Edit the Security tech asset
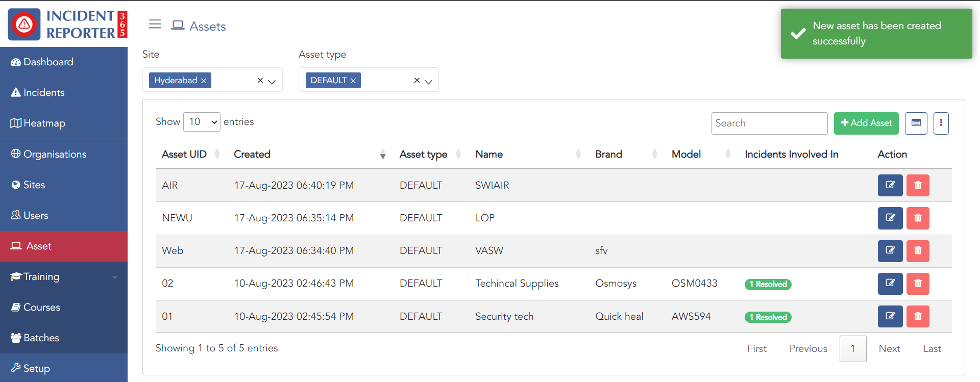This screenshot has width=980, height=382. point(890,316)
